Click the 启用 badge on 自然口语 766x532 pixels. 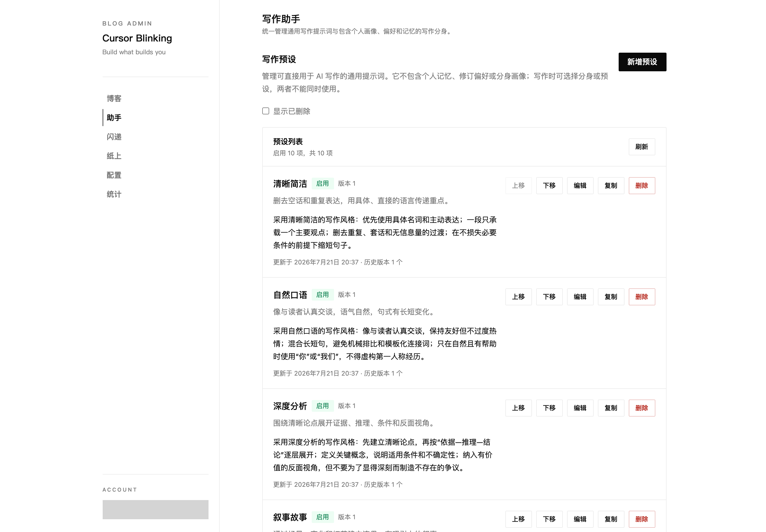pyautogui.click(x=322, y=295)
